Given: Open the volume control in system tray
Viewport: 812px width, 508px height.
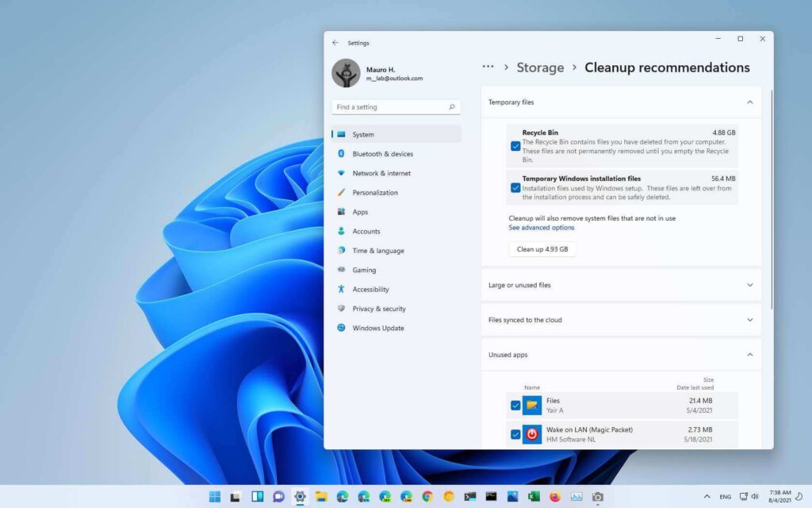Looking at the screenshot, I should tap(755, 497).
